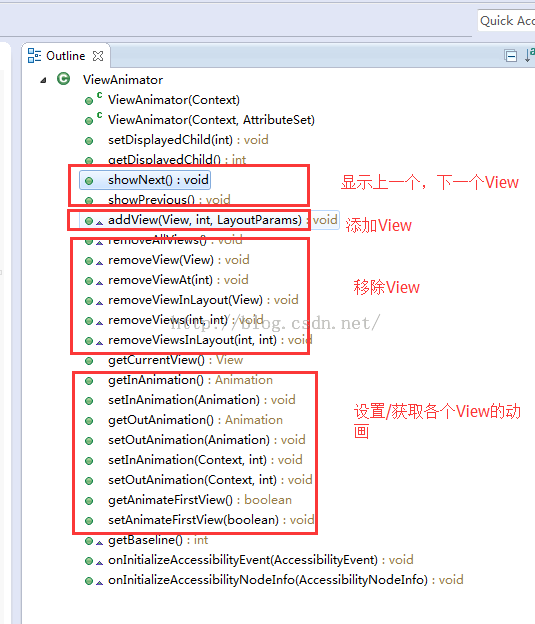
Task: Collapse the ViewAnimator tree node
Action: point(43,80)
